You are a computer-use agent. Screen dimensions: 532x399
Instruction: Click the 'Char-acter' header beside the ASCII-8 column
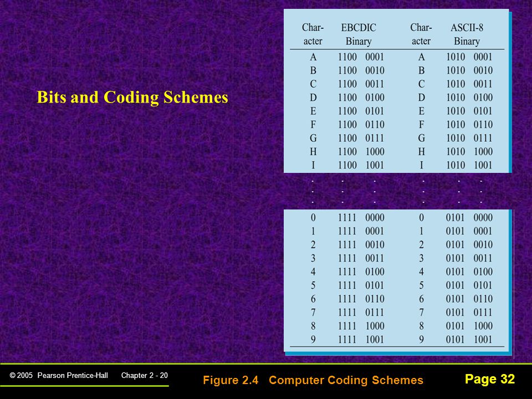[x=421, y=34]
